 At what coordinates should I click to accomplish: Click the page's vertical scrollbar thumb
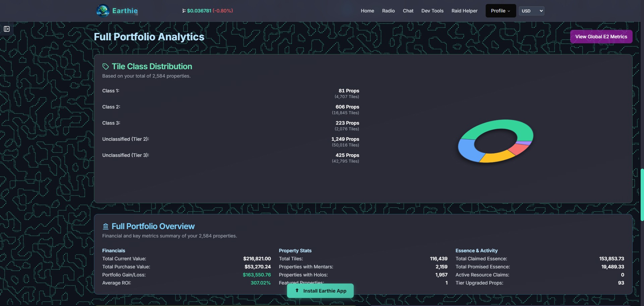coord(642,195)
